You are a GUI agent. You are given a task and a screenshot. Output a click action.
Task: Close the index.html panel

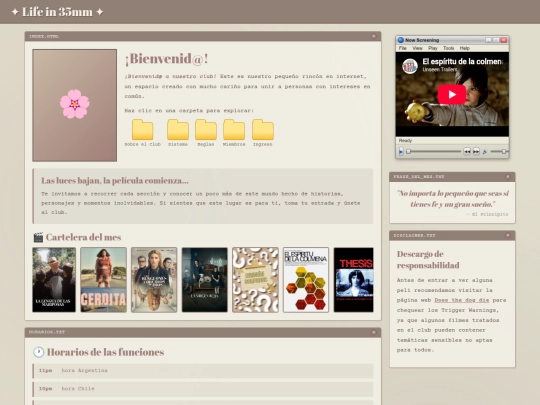(x=374, y=36)
